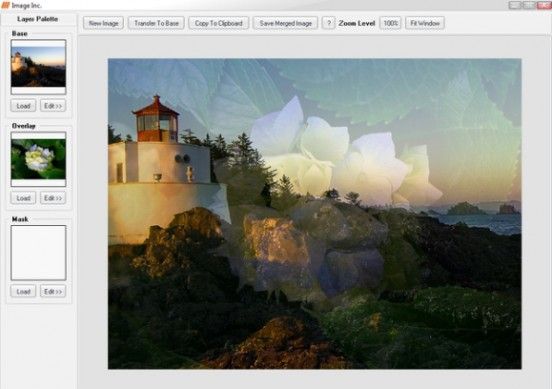Select the Base lighthouse thumbnail
This screenshot has width=552, height=389.
click(x=38, y=67)
